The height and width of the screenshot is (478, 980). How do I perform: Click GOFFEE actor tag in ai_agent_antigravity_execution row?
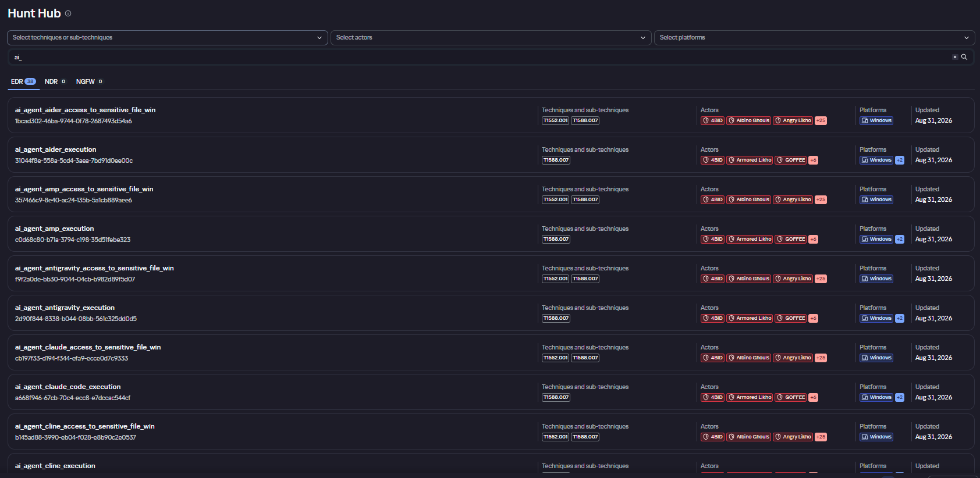point(791,319)
